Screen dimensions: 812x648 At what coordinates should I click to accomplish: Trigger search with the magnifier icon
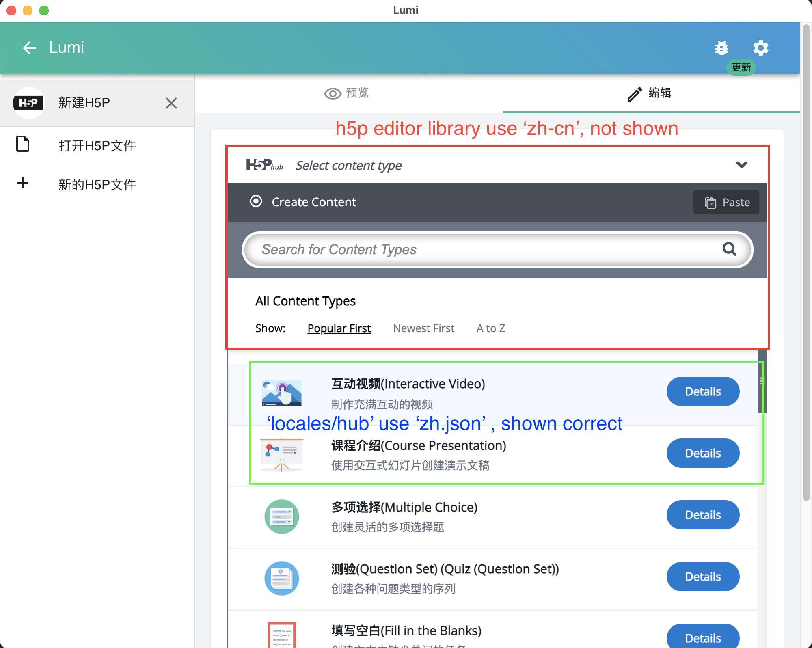(x=730, y=249)
